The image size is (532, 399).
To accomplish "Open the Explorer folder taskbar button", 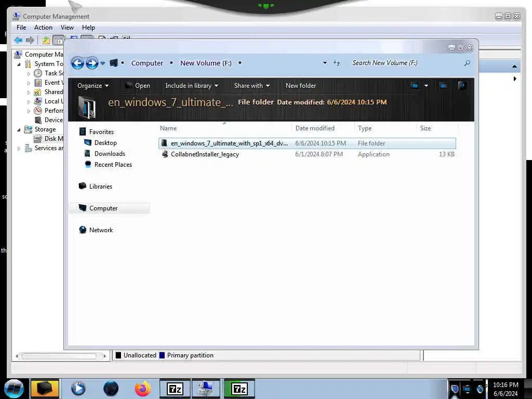I will [x=45, y=389].
